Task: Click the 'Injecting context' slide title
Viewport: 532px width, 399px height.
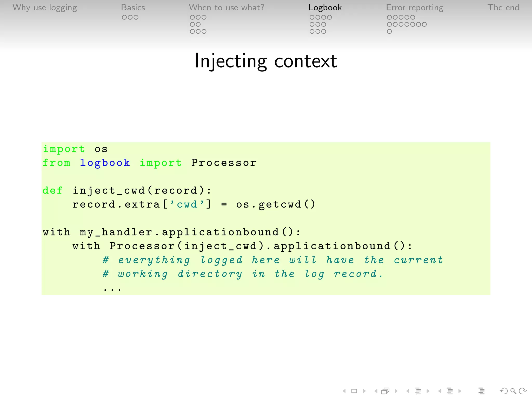Action: (x=266, y=61)
